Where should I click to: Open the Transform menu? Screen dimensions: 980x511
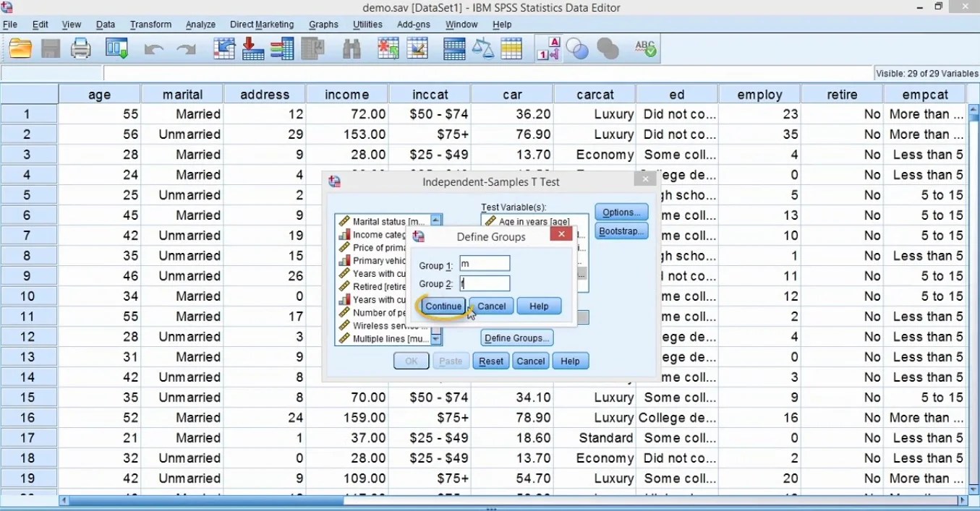[x=150, y=25]
